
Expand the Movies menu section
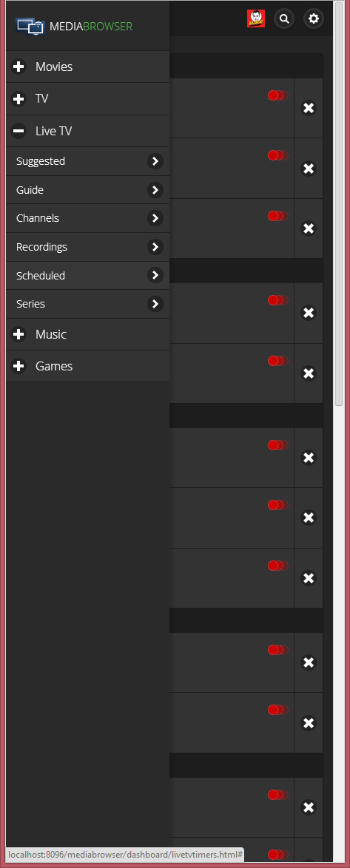pos(87,67)
